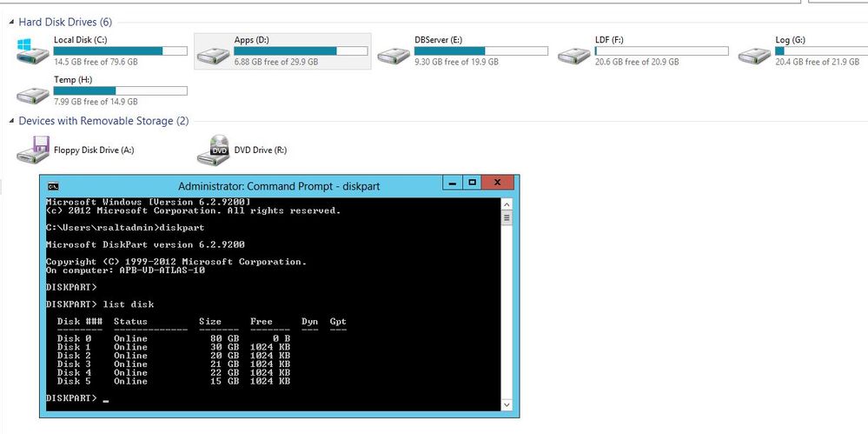Screen dimensions: 868x434
Task: Click the DBServer (E:) usage bar
Action: point(481,51)
